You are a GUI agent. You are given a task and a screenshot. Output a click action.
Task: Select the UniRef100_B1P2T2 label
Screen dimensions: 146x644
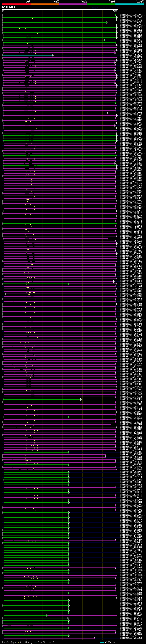pyautogui.click(x=131, y=588)
